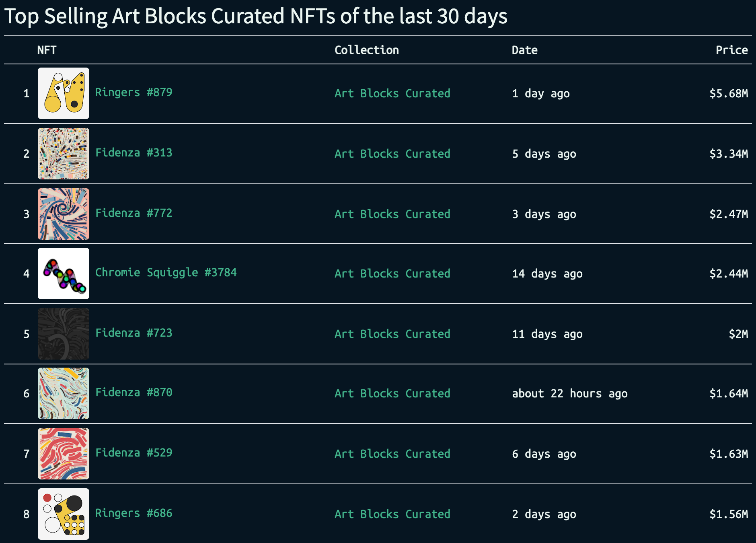
Task: Click the Fidenza #313 artwork thumbnail
Action: [64, 154]
